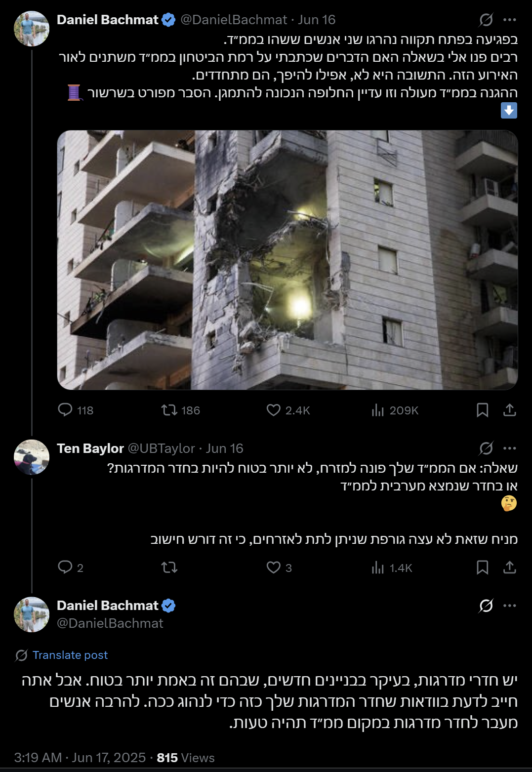Bookmark Ten Baylor's reply
The width and height of the screenshot is (532, 772).
pyautogui.click(x=482, y=567)
